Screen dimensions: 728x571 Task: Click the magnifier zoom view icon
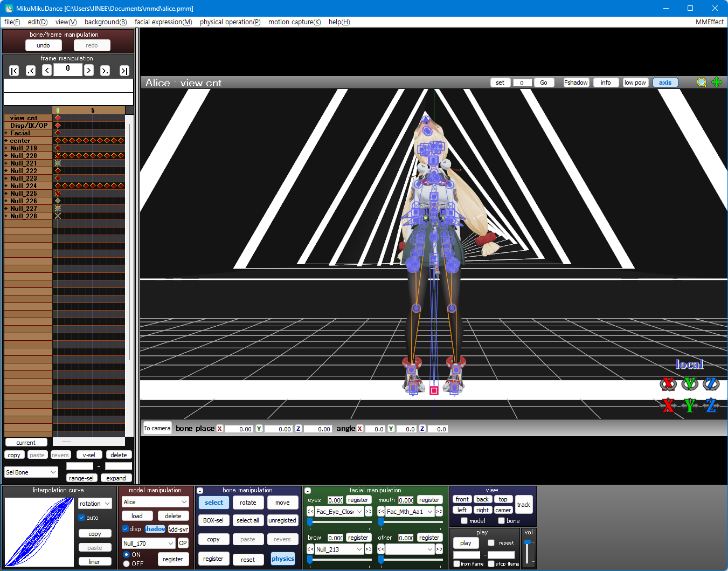click(x=702, y=82)
